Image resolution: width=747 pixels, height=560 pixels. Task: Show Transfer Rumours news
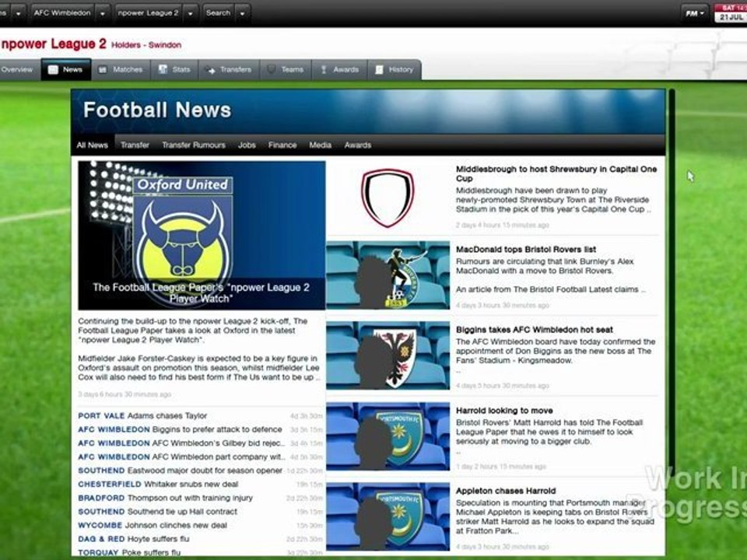point(194,145)
